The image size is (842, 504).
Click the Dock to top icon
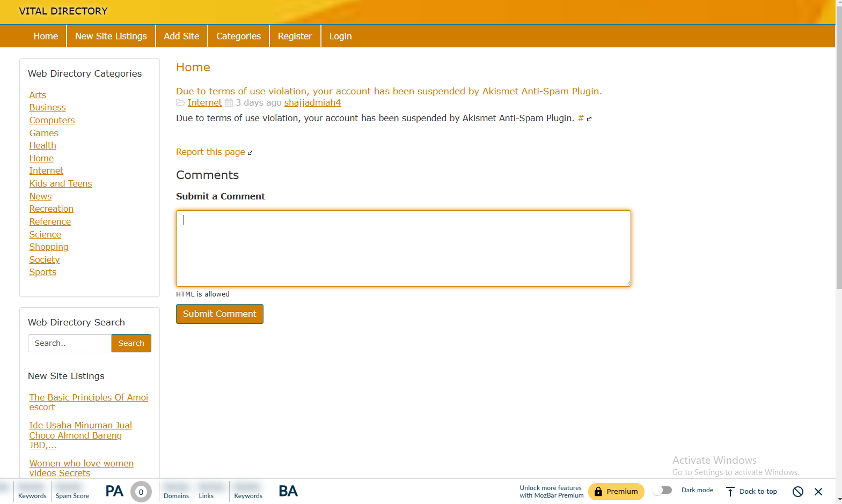730,492
